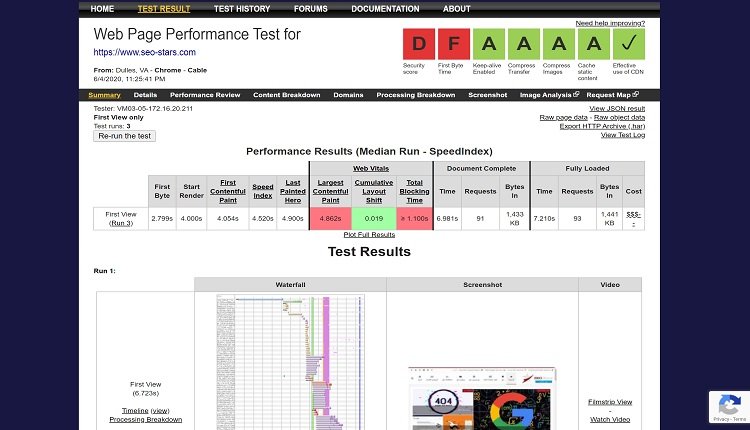Viewport: 750px width, 430px height.
Task: Open the View JSON result link
Action: point(616,108)
